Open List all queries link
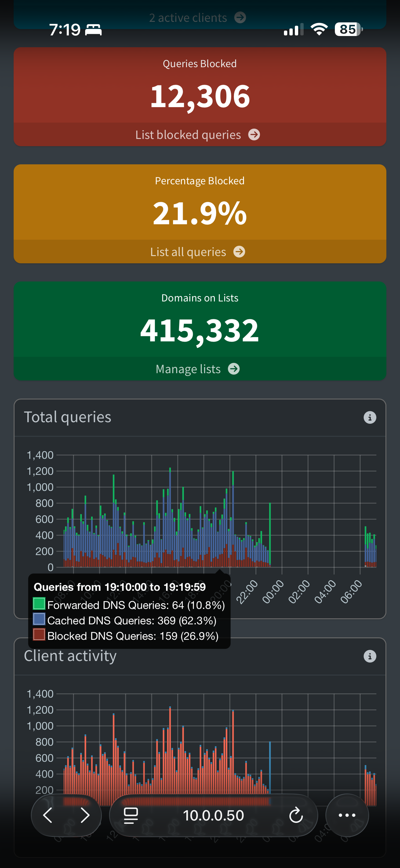The width and height of the screenshot is (400, 868). coord(188,252)
